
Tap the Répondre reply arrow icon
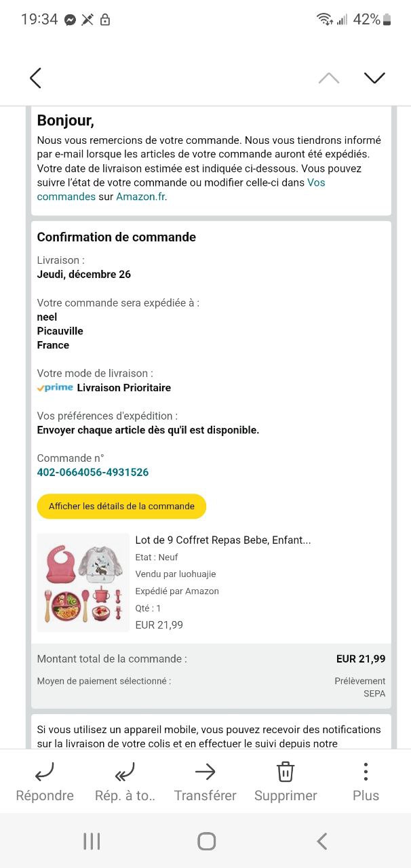point(45,771)
